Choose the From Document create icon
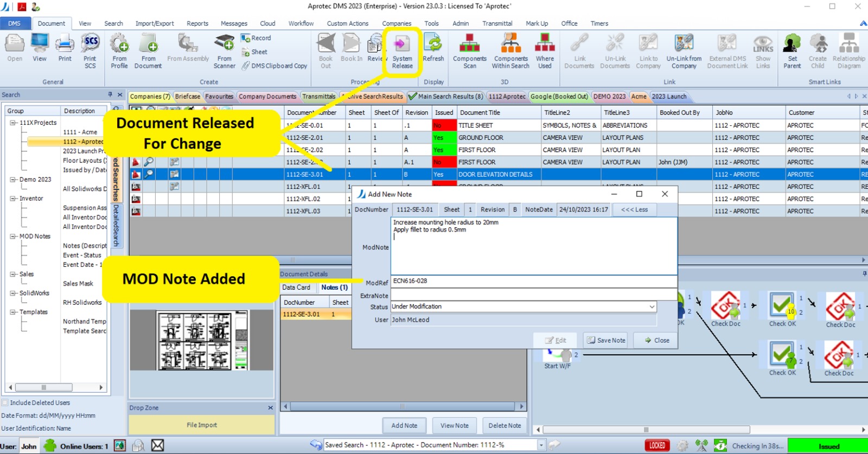 pyautogui.click(x=148, y=51)
